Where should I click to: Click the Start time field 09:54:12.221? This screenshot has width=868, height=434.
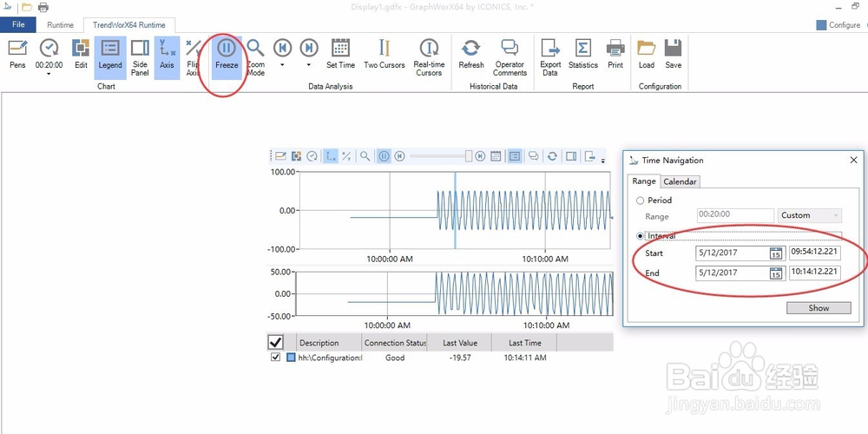click(x=815, y=253)
